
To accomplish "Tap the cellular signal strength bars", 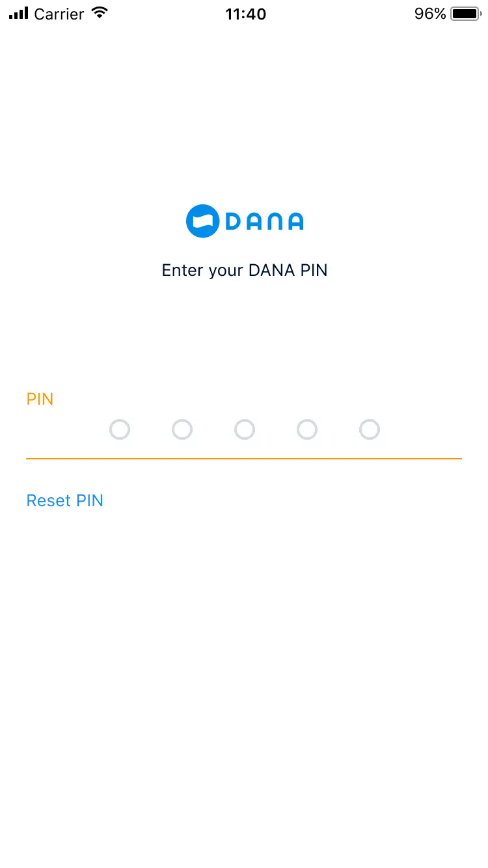I will 18,14.
